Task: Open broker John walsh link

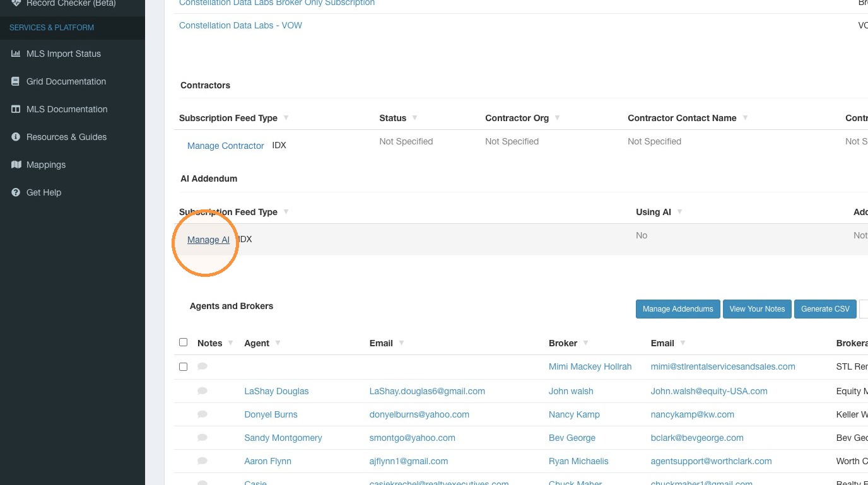Action: (571, 391)
